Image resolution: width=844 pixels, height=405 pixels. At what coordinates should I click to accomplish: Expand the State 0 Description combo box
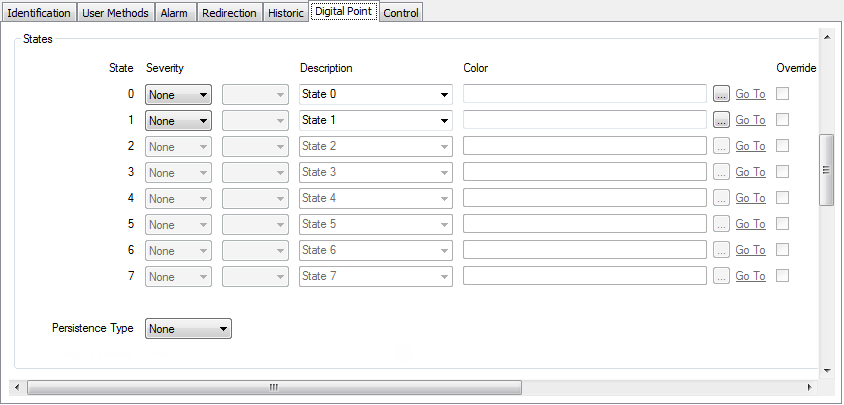pyautogui.click(x=443, y=95)
